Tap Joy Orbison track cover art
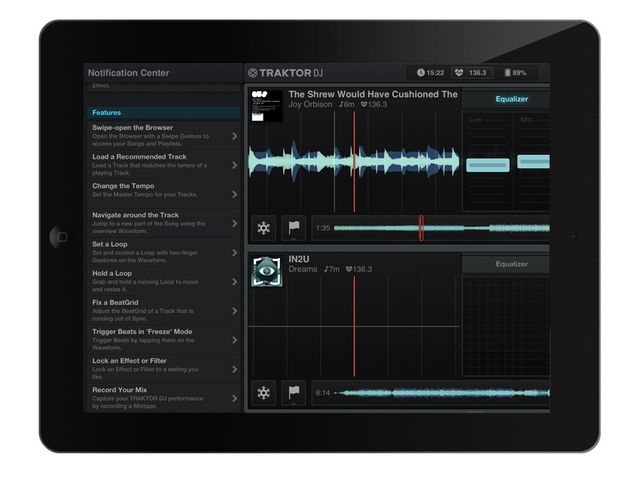Viewport: 640px width, 480px height. (267, 106)
